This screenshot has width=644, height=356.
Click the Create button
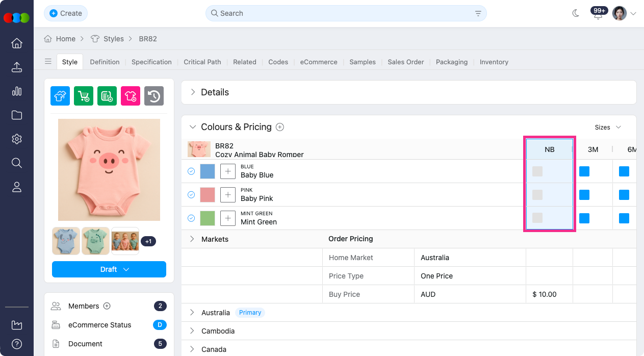66,13
